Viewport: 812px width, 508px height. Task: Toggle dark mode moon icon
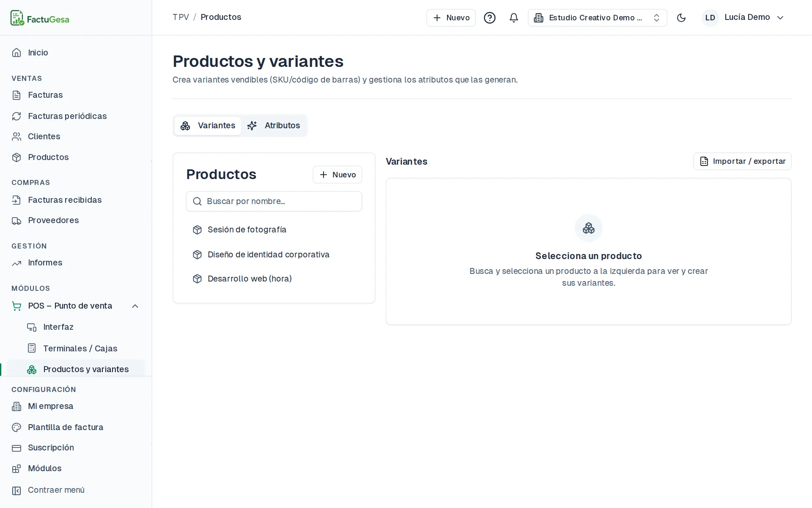(681, 18)
